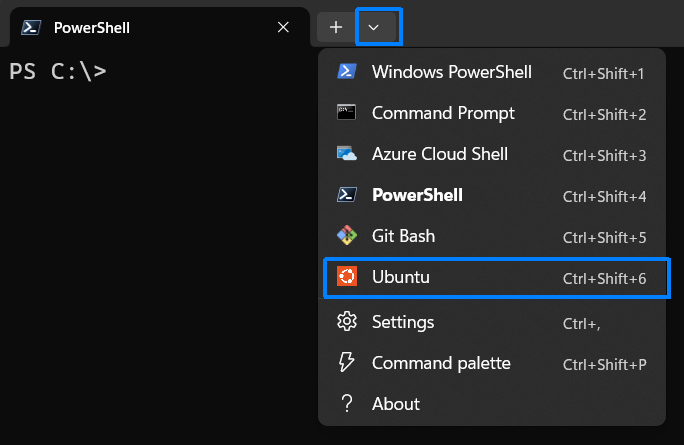Click the About question mark icon
Screen dimensions: 684x445
pos(347,404)
